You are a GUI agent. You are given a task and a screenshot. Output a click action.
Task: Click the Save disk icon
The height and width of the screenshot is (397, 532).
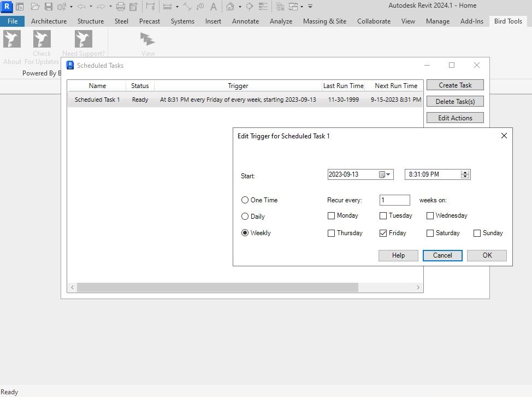49,7
